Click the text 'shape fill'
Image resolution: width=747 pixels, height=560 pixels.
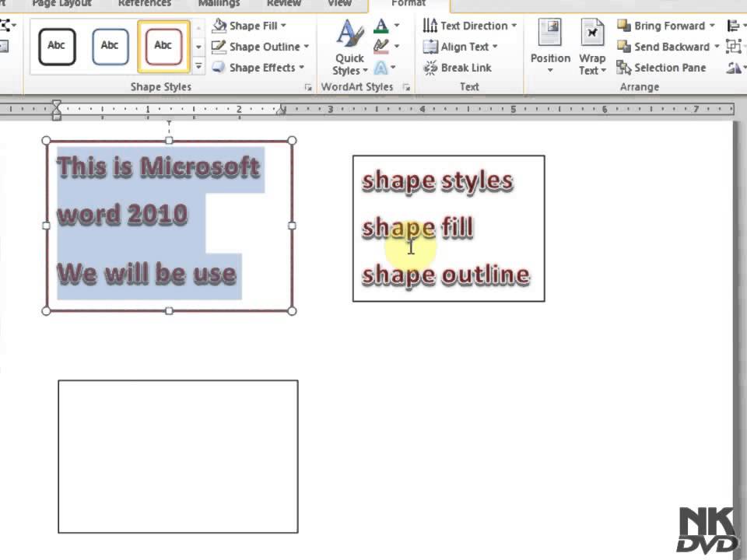[x=417, y=228]
